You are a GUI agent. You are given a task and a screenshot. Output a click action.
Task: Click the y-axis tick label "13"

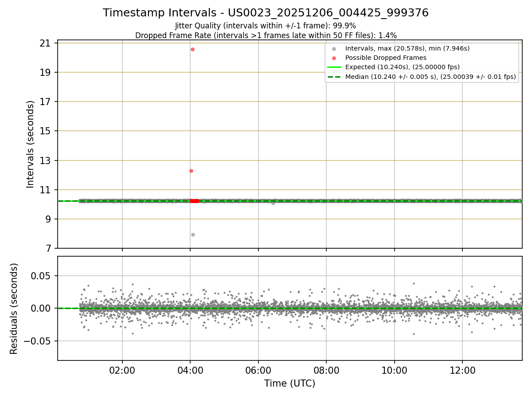pyautogui.click(x=44, y=160)
